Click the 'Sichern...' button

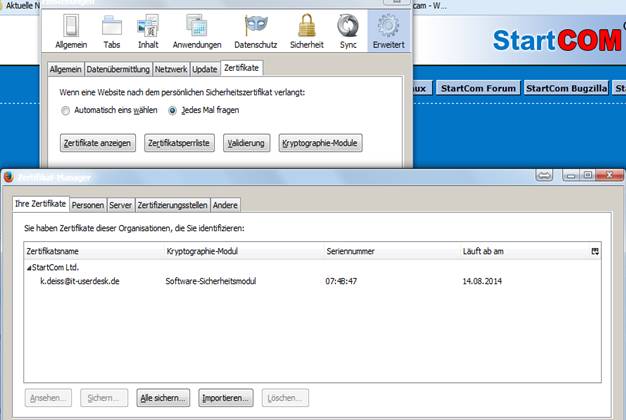(x=104, y=398)
